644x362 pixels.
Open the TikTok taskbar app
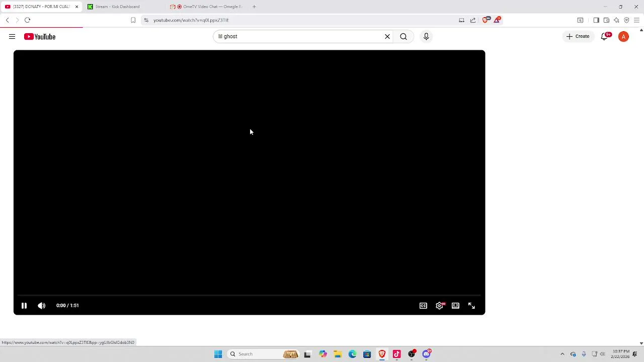[x=396, y=354]
